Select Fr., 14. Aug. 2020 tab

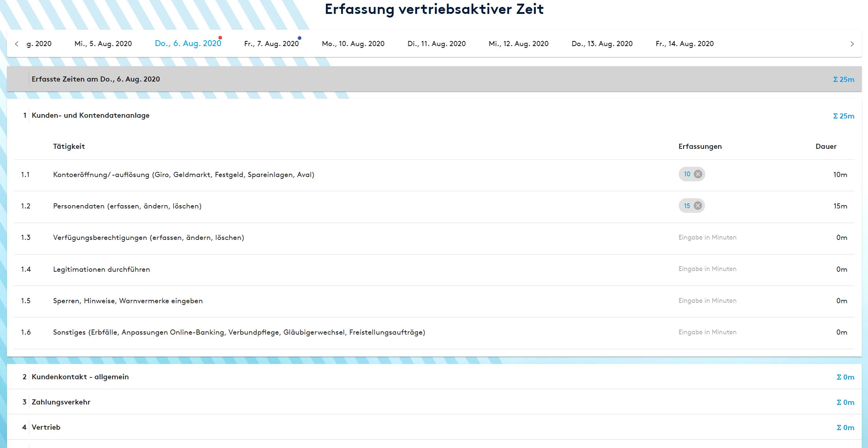tap(685, 44)
